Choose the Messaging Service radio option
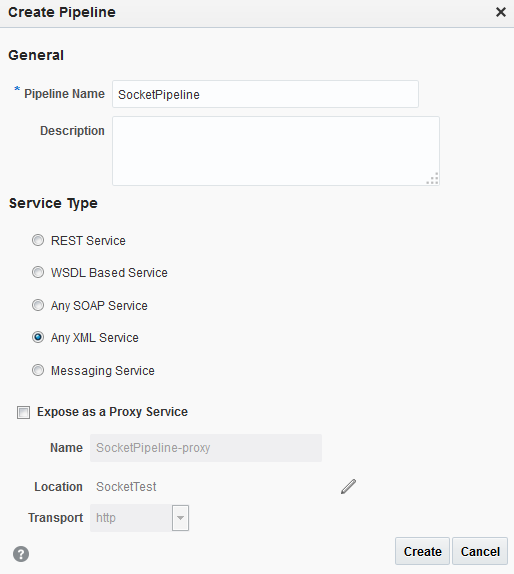The height and width of the screenshot is (574, 514). pyautogui.click(x=38, y=370)
